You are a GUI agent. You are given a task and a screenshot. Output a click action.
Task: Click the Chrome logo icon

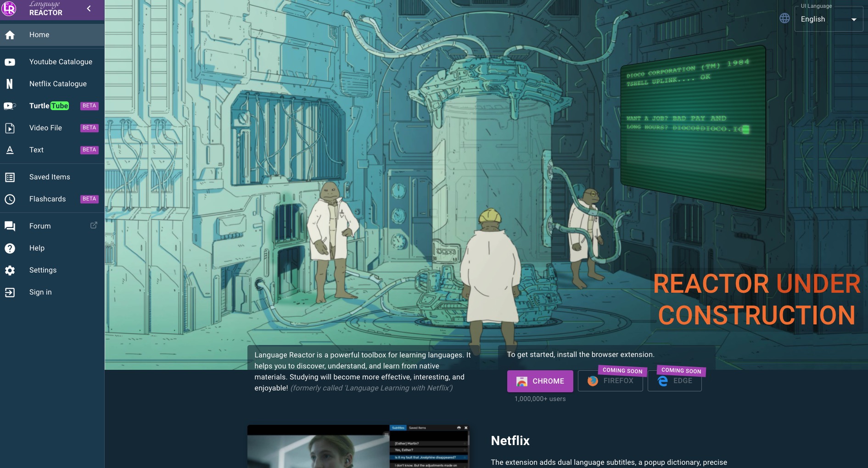[521, 381]
